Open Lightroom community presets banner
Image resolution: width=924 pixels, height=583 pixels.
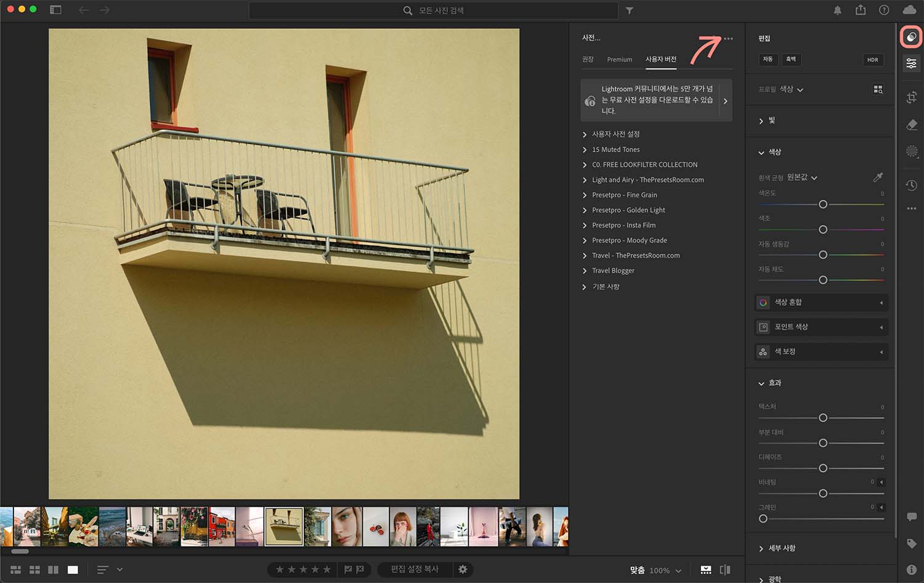coord(656,100)
